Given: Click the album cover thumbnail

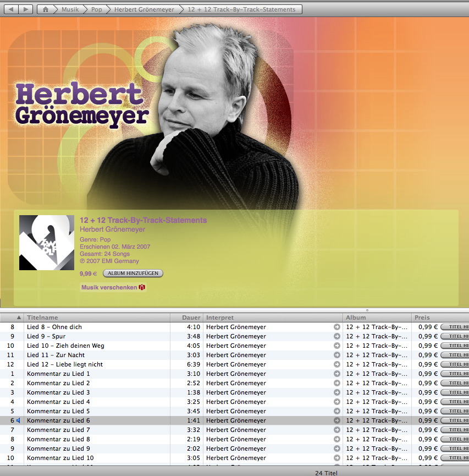Looking at the screenshot, I should 46,243.
